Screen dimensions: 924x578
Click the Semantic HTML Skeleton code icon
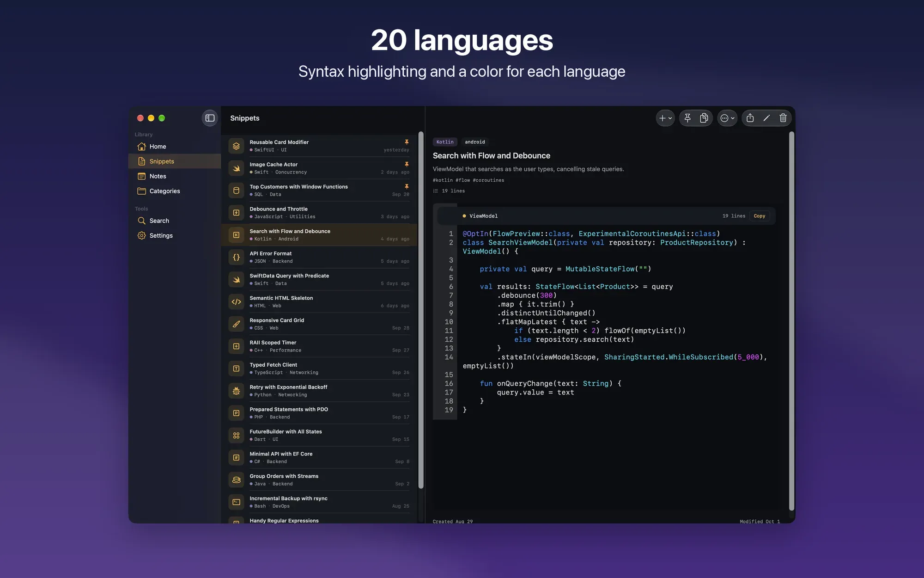[236, 302]
